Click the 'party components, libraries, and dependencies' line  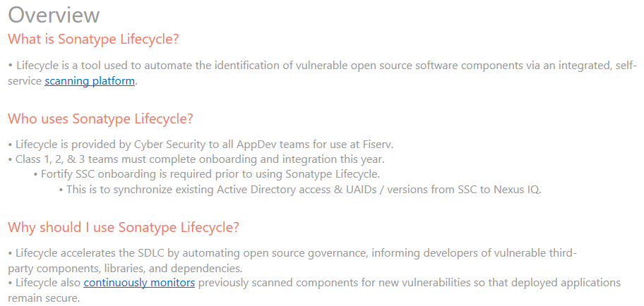click(x=125, y=268)
